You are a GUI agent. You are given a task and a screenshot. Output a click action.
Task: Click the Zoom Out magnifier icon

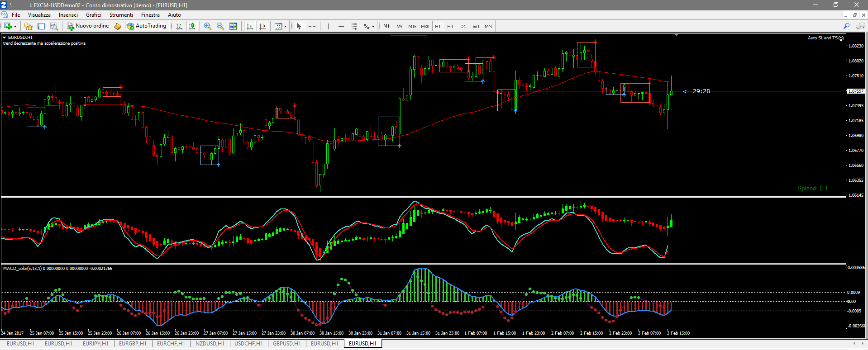[x=220, y=26]
